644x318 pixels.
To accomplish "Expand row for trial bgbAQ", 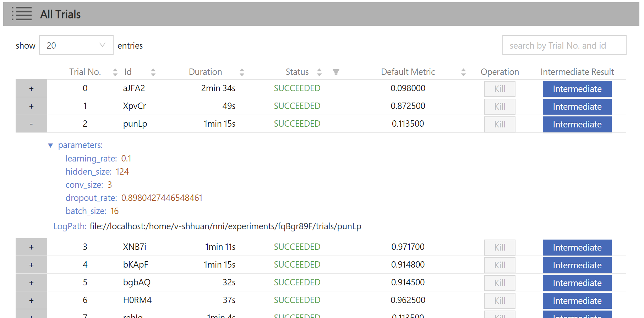I will coord(31,283).
